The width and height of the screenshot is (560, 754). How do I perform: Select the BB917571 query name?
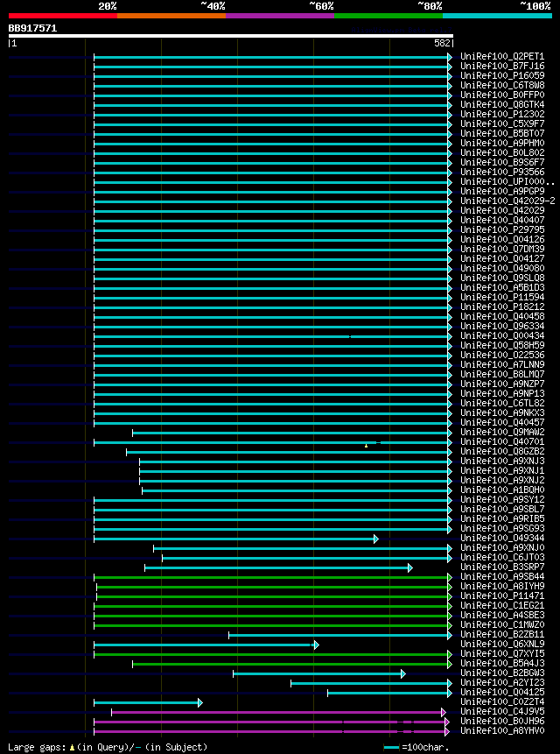tap(32, 28)
